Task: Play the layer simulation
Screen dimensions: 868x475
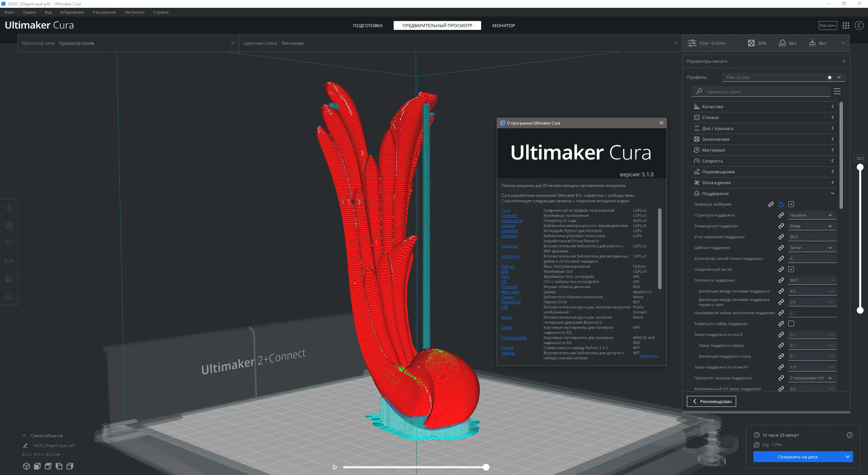Action: click(x=335, y=467)
